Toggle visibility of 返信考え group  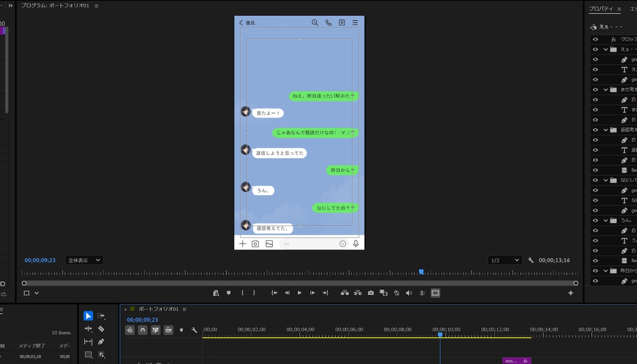(595, 130)
